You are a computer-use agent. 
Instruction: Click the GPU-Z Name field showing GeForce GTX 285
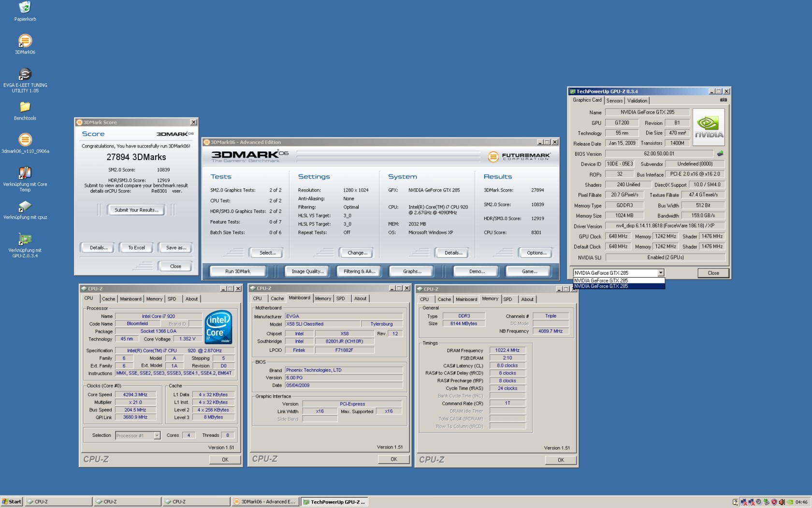coord(647,112)
